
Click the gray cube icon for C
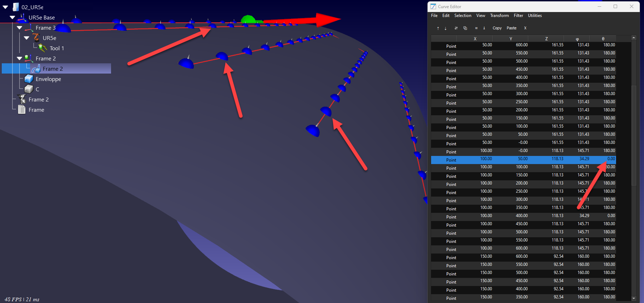pyautogui.click(x=29, y=89)
